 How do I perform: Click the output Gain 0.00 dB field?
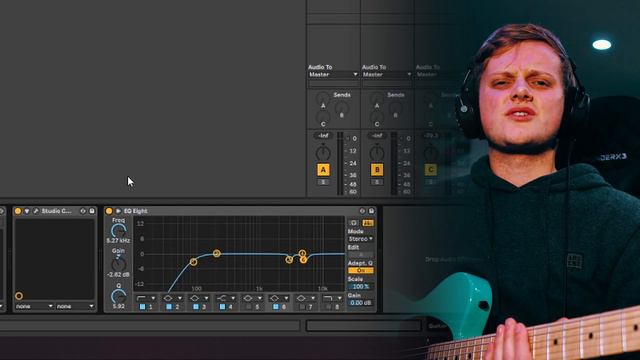361,303
